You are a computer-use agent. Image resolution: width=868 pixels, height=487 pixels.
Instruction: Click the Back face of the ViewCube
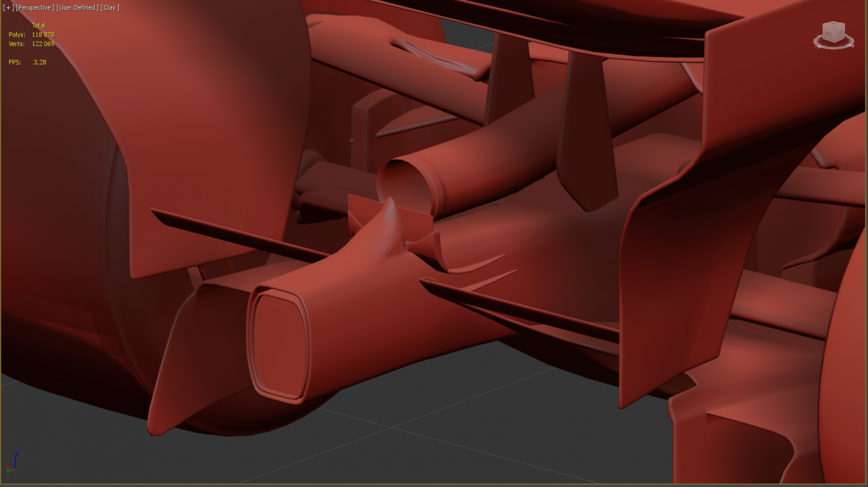coord(826,33)
